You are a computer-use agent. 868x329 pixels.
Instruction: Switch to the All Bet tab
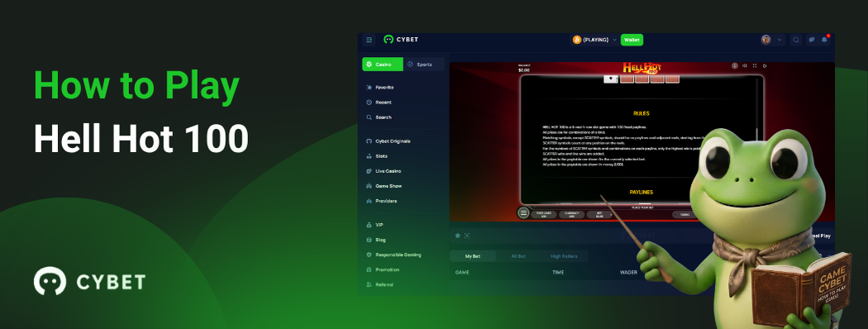[518, 256]
